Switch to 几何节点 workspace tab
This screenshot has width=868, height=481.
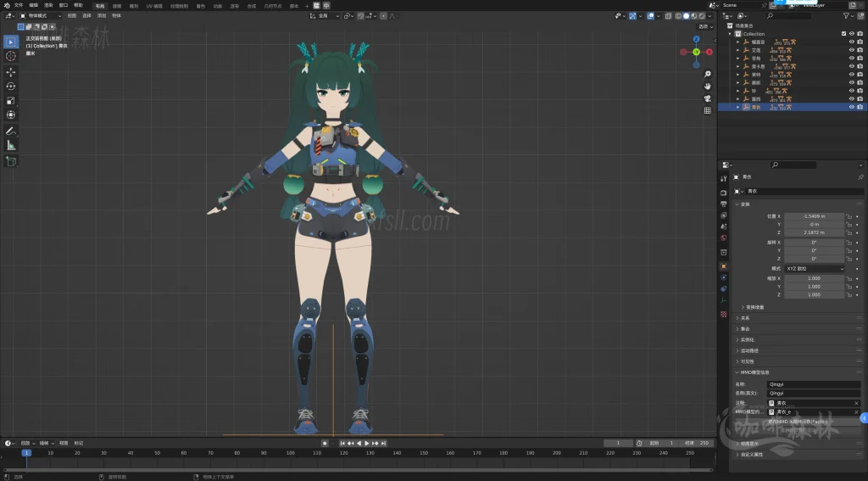tap(273, 6)
